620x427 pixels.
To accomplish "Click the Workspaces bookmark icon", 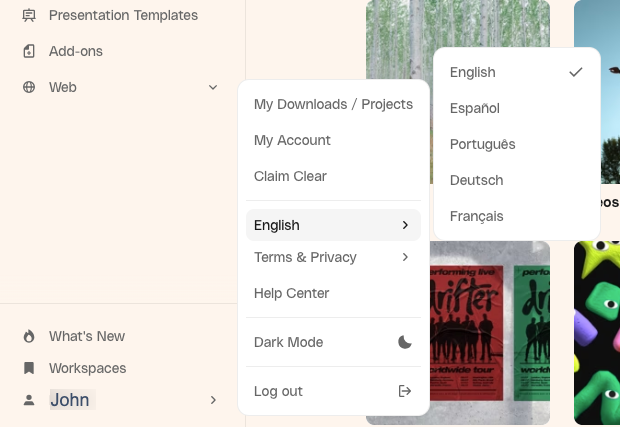I will 29,368.
